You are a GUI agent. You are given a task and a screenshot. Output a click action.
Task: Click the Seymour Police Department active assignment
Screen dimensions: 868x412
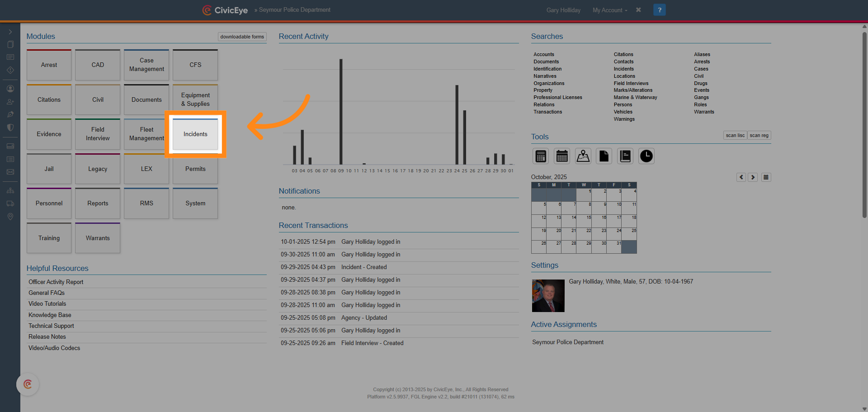pyautogui.click(x=568, y=342)
